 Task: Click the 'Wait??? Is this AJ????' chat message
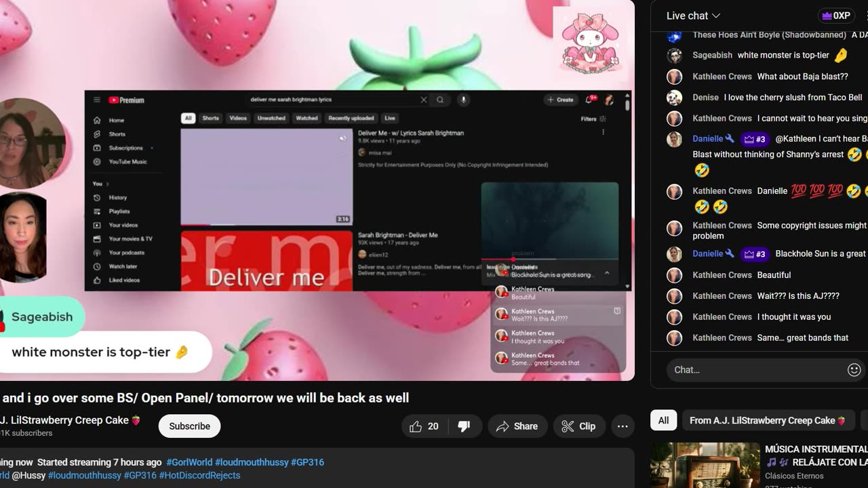(x=798, y=296)
